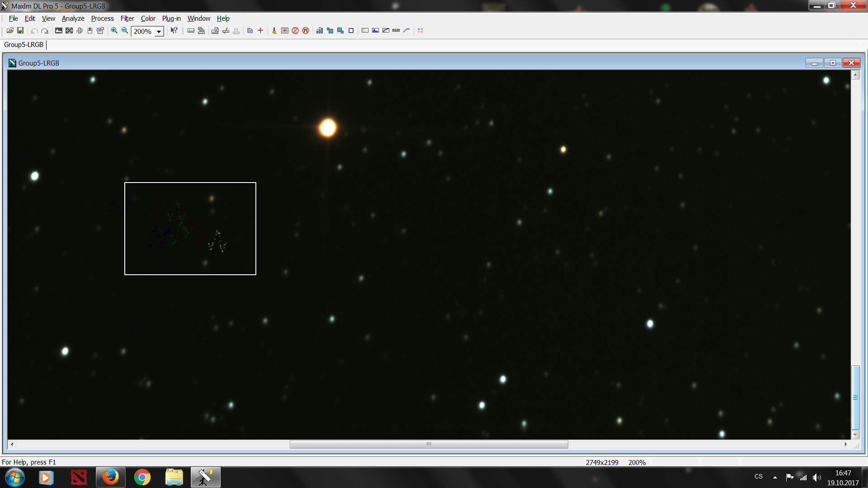The height and width of the screenshot is (488, 868).
Task: Open the Filter menu
Action: point(127,19)
